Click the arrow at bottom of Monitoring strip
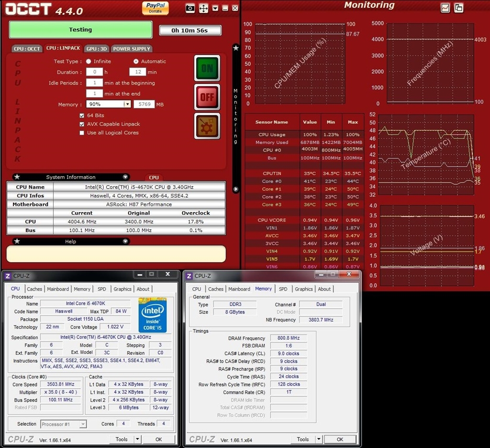This screenshot has height=448, width=490. (x=236, y=189)
